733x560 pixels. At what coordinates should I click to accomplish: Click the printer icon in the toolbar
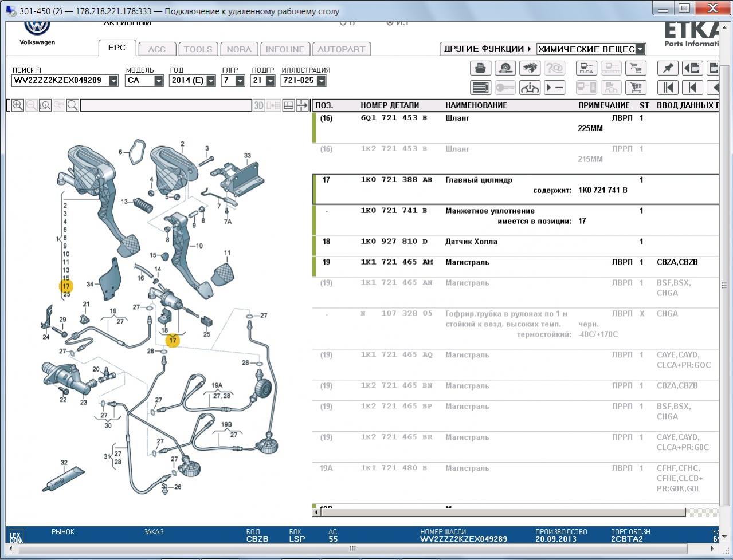click(480, 68)
